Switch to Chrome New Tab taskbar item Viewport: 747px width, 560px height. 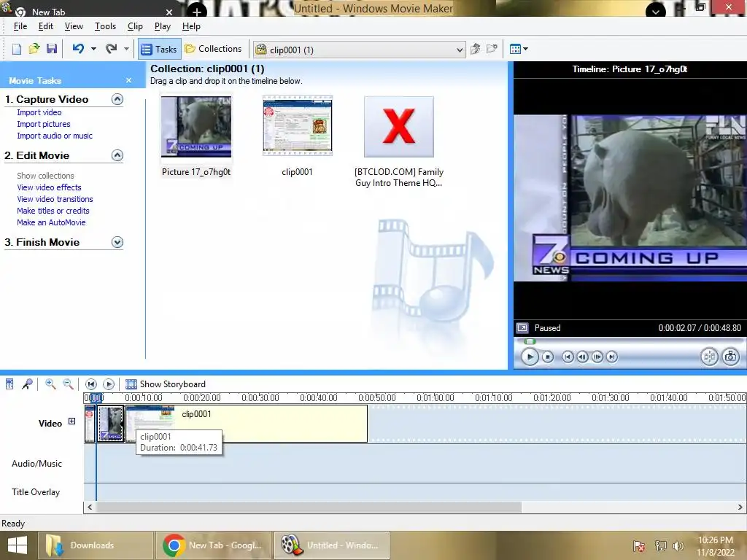[x=214, y=545]
